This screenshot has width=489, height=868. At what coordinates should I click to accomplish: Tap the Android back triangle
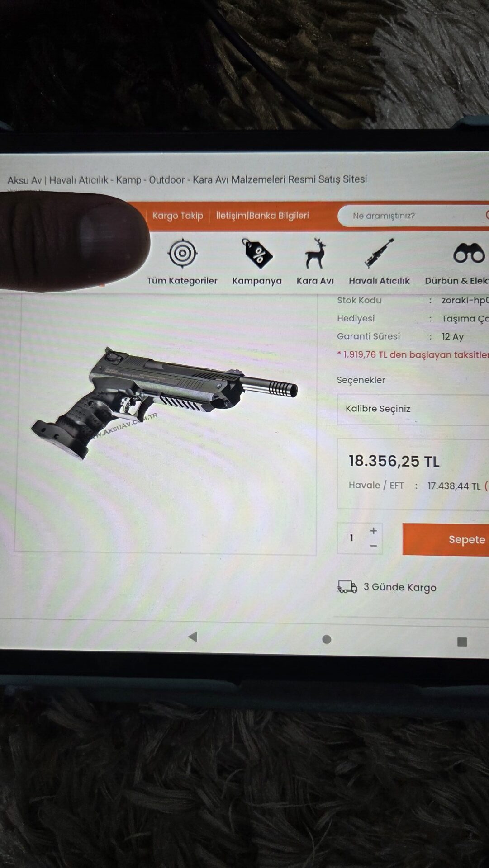pyautogui.click(x=193, y=637)
